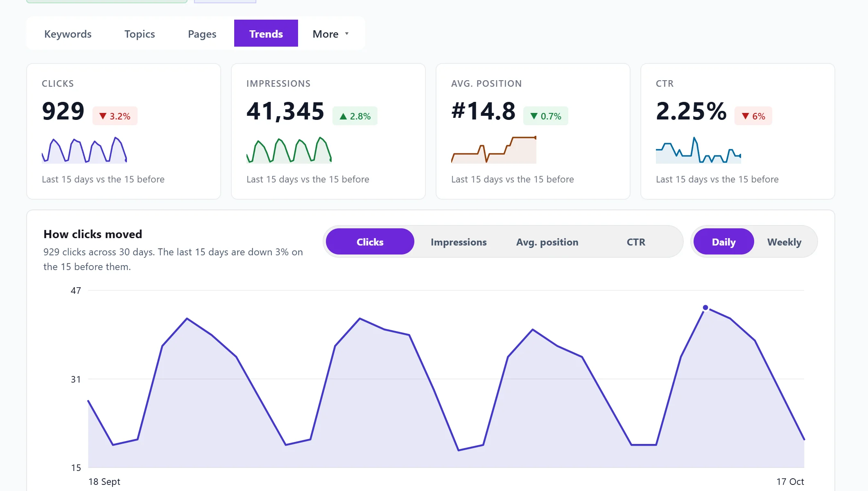This screenshot has width=868, height=491.
Task: Click the 15 y-axis label
Action: 76,468
